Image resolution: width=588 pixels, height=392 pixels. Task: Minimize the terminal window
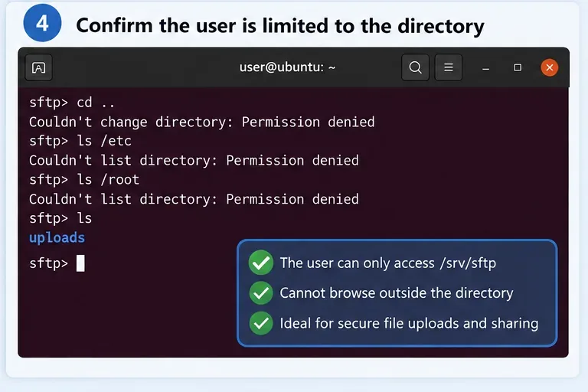point(485,68)
